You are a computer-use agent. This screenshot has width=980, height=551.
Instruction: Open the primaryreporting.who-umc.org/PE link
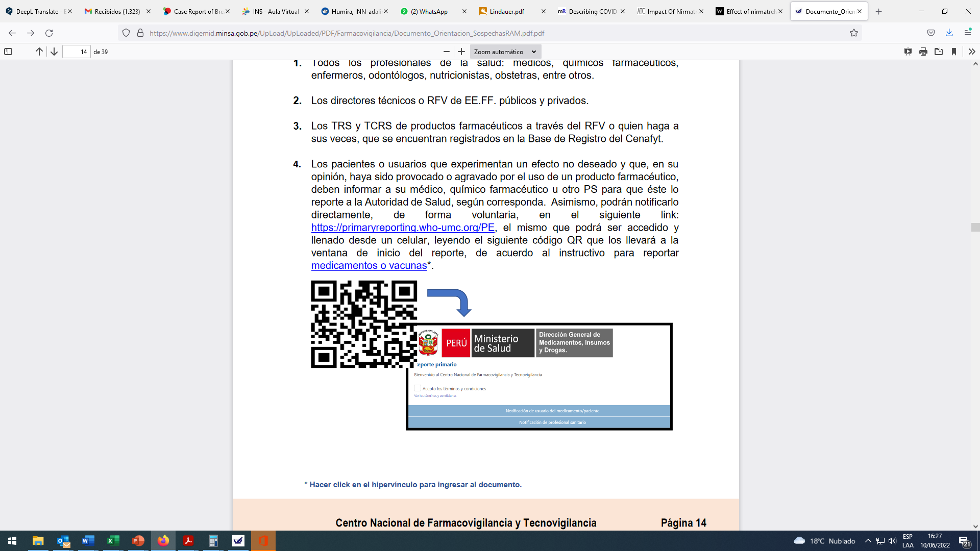tap(403, 228)
